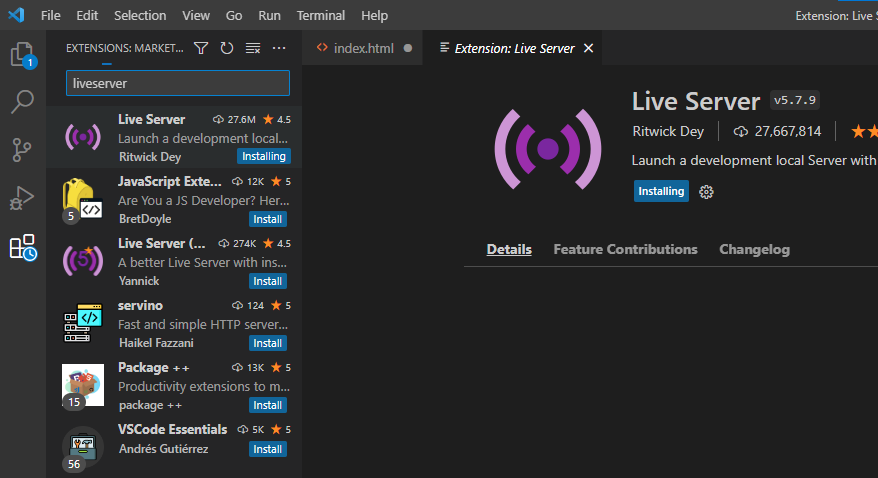Image resolution: width=878 pixels, height=478 pixels.
Task: Click the large Live Server logo
Action: (x=548, y=149)
